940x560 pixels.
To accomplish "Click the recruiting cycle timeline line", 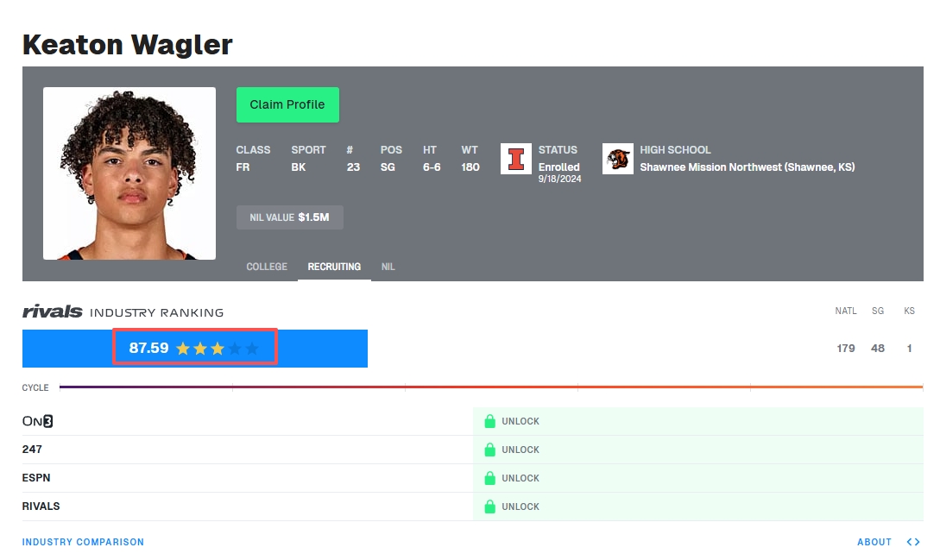I will click(x=490, y=387).
